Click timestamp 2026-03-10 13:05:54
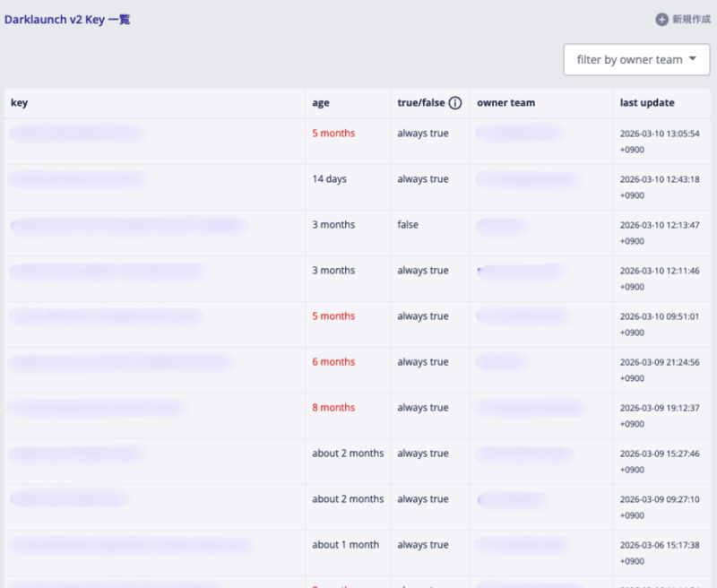This screenshot has width=717, height=588. (660, 142)
